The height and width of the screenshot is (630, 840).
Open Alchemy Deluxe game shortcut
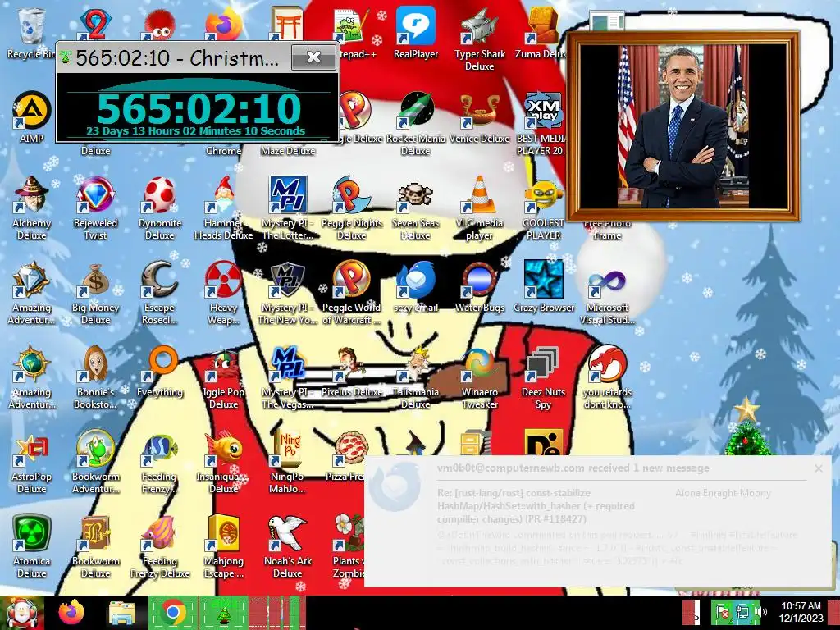31,209
